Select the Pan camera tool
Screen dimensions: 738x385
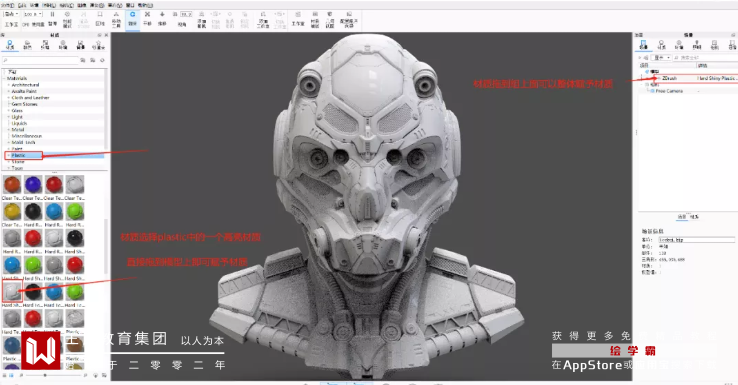pyautogui.click(x=147, y=18)
